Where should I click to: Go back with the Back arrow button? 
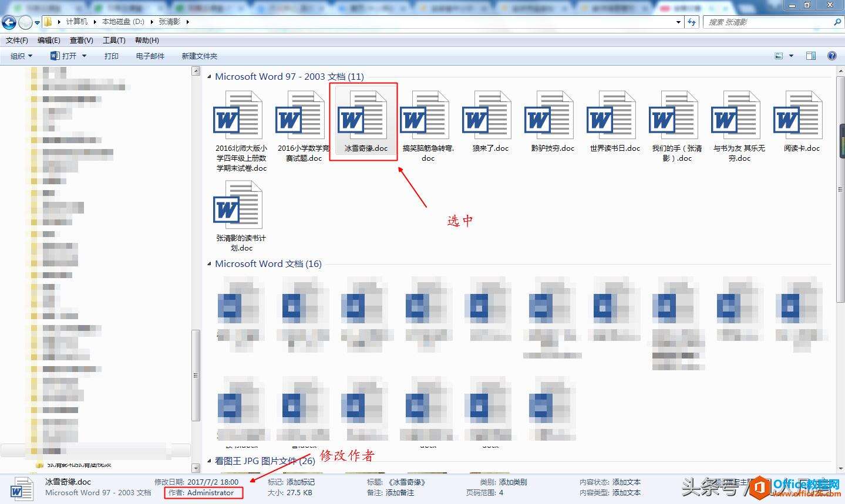(x=9, y=22)
